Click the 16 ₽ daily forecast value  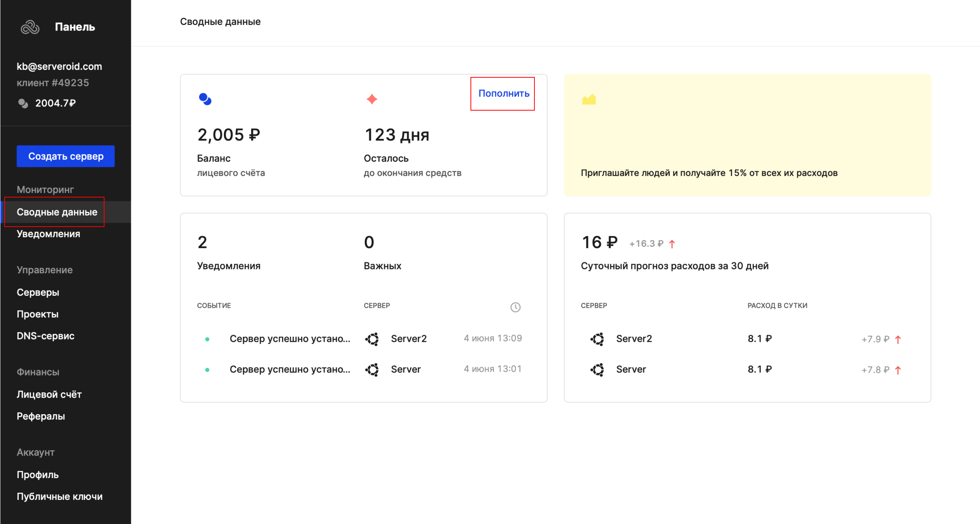tap(599, 243)
